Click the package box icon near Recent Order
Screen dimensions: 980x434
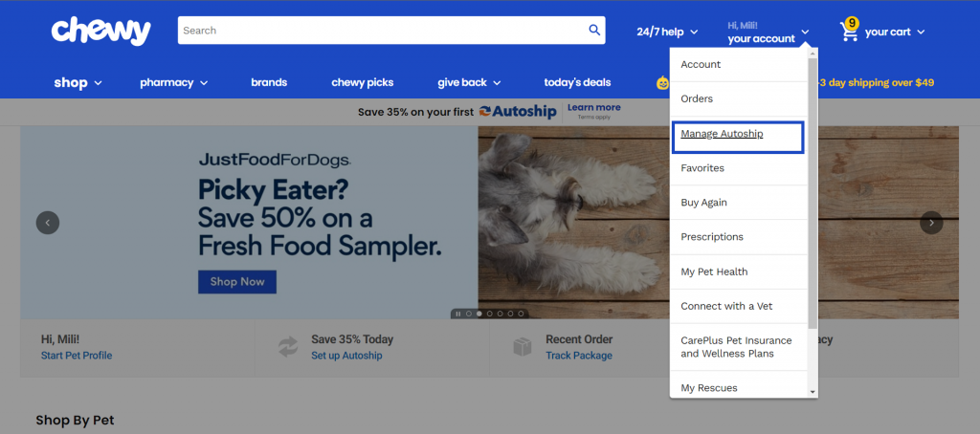tap(523, 347)
